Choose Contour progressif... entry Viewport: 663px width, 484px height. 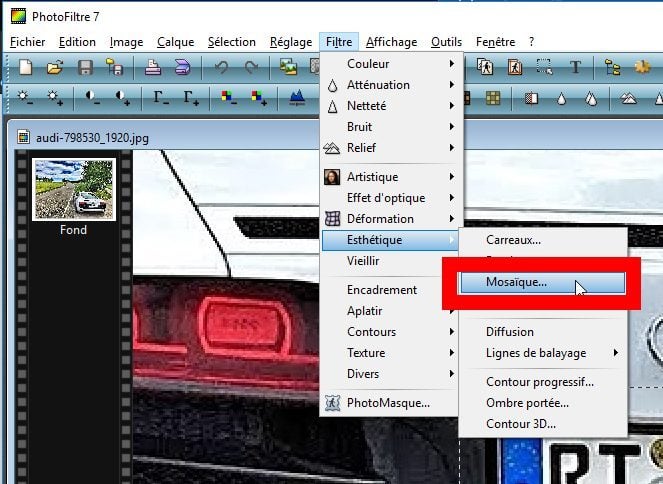pos(542,382)
